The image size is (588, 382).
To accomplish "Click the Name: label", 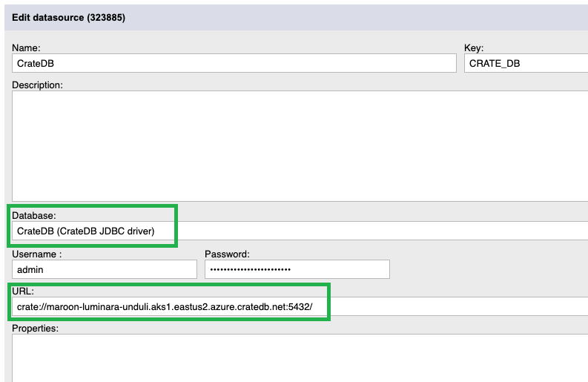I will point(26,47).
